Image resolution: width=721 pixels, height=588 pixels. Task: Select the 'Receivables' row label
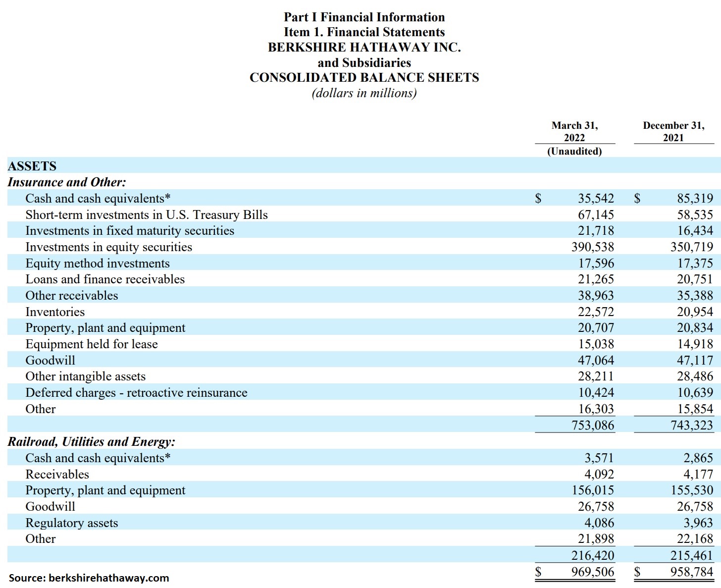(57, 475)
